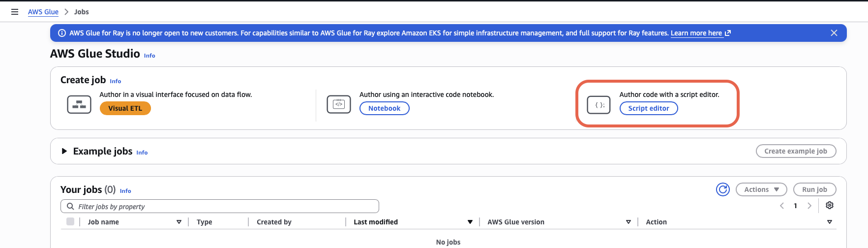Navigate to AWS Glue breadcrumb
The width and height of the screenshot is (868, 248).
(x=43, y=12)
